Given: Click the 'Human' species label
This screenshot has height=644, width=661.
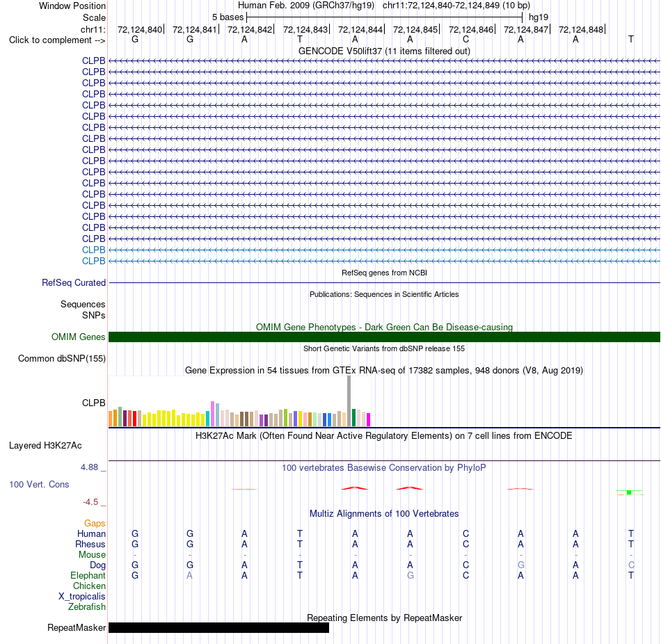Looking at the screenshot, I should [x=91, y=534].
